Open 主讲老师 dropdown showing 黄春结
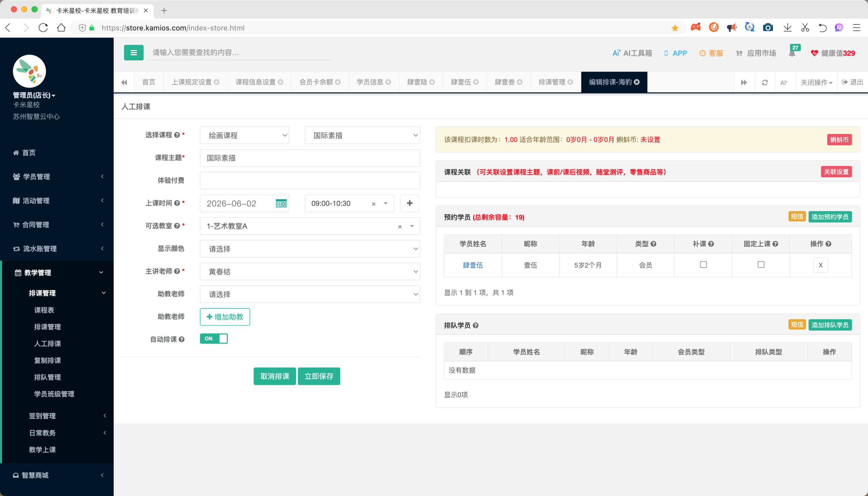The image size is (868, 496). tap(310, 272)
